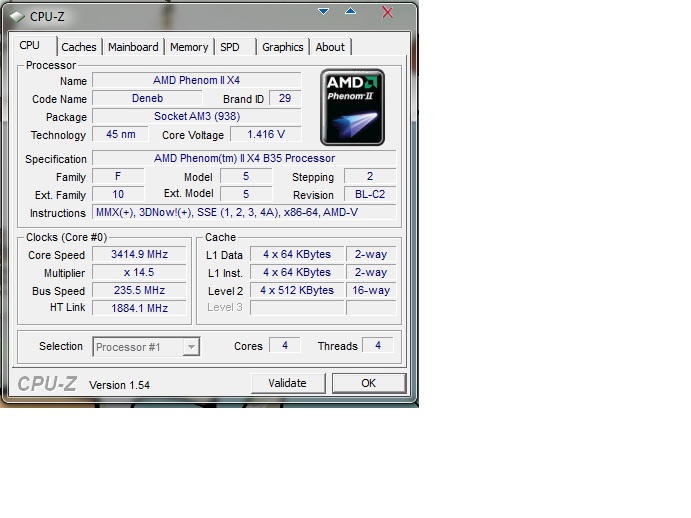This screenshot has width=691, height=518.
Task: Click the AMD Phenom II logo image
Action: coord(352,107)
